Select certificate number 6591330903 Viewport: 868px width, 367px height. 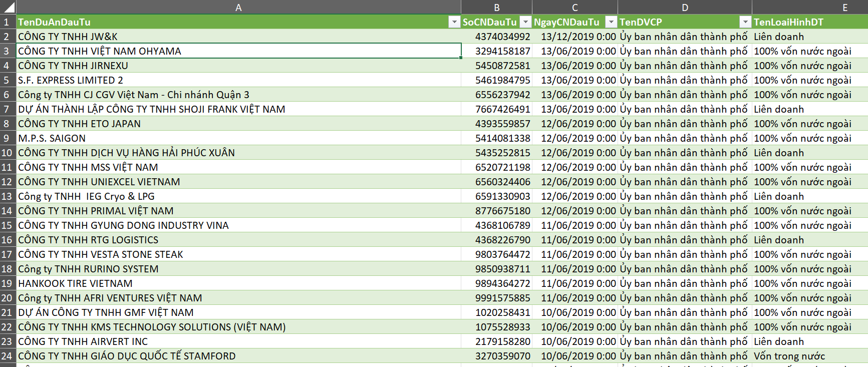tap(496, 196)
